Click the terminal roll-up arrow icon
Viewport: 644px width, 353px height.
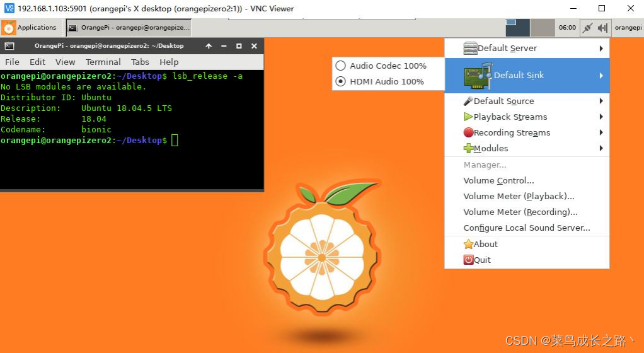click(209, 46)
